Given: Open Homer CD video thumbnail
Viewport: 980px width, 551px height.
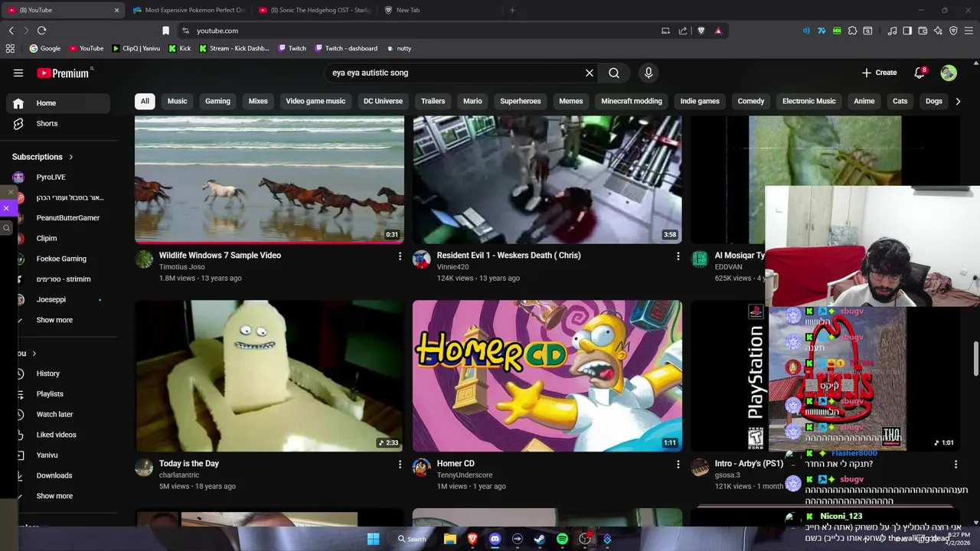Looking at the screenshot, I should coord(547,376).
